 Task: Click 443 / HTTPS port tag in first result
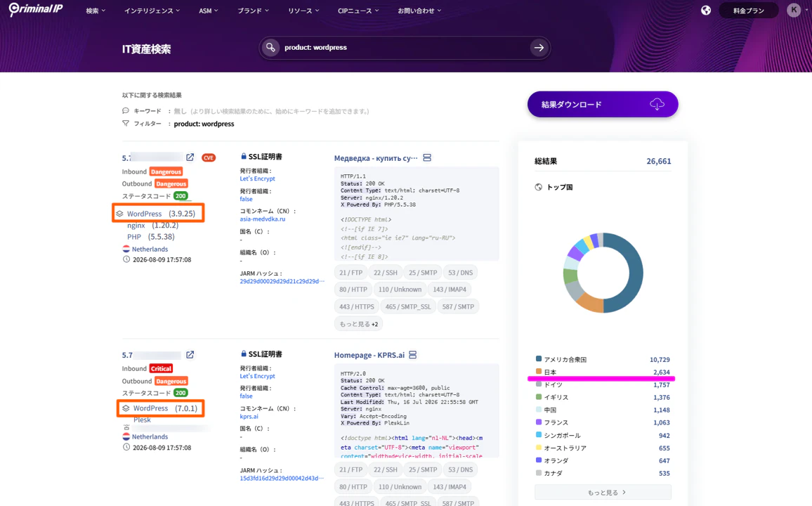coord(356,306)
